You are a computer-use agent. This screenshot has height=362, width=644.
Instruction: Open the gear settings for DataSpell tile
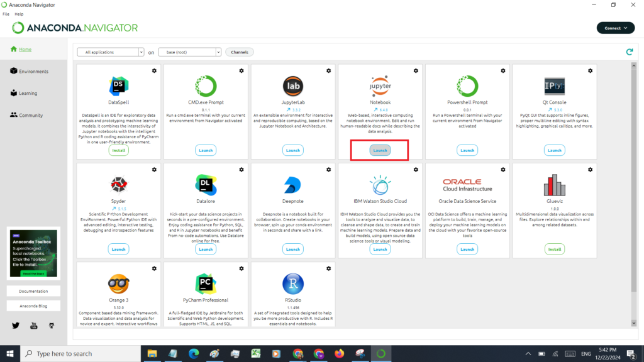pos(154,71)
